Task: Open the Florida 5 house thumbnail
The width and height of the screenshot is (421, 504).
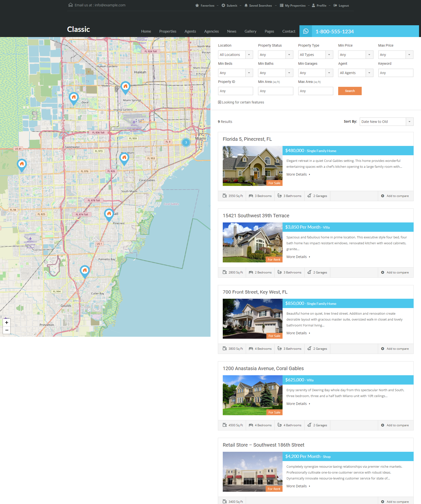Action: pyautogui.click(x=252, y=166)
